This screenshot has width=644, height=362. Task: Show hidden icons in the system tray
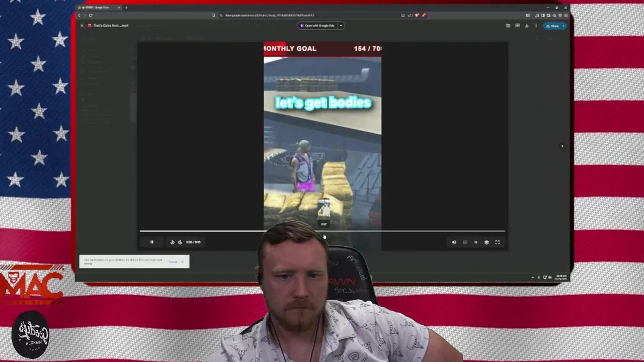click(533, 277)
